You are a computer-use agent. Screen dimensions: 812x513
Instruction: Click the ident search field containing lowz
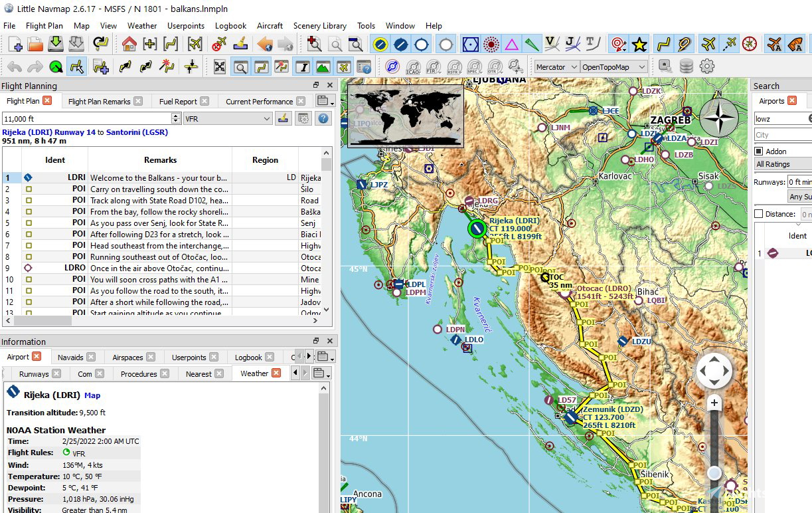tap(781, 118)
